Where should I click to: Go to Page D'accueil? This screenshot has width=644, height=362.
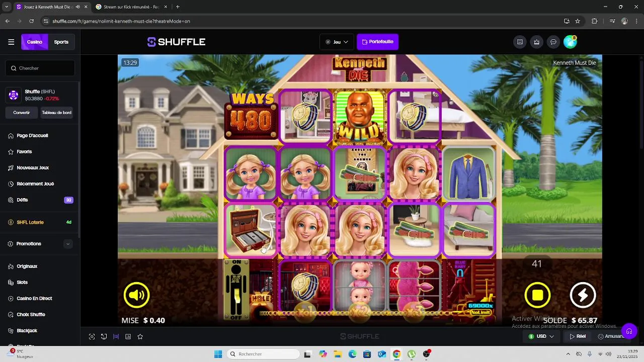(x=32, y=136)
